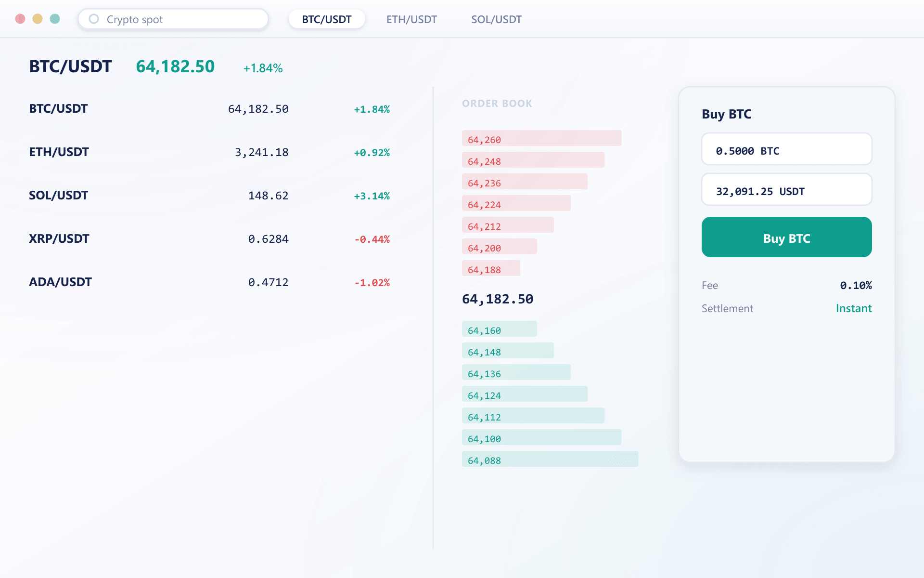This screenshot has width=924, height=578.
Task: Select the 64,200 ask row
Action: pos(500,247)
